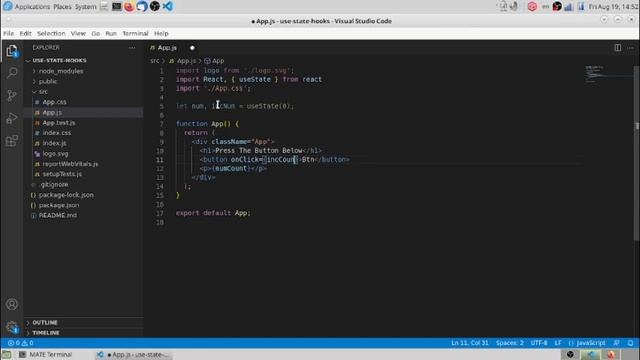
Task: Open the Search view in activity bar
Action: 12,73
